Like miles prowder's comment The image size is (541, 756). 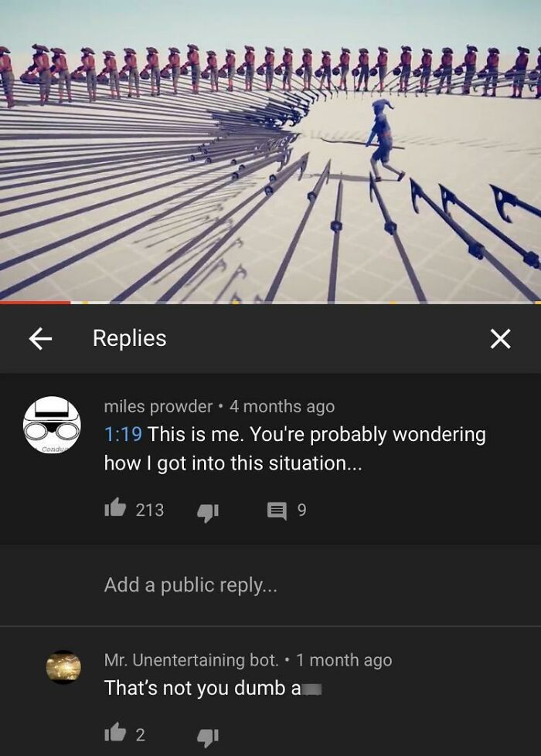pyautogui.click(x=115, y=508)
